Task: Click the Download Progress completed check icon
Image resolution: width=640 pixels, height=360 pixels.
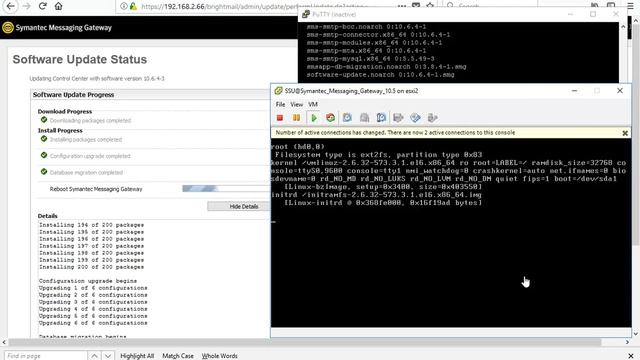Action: coord(44,120)
